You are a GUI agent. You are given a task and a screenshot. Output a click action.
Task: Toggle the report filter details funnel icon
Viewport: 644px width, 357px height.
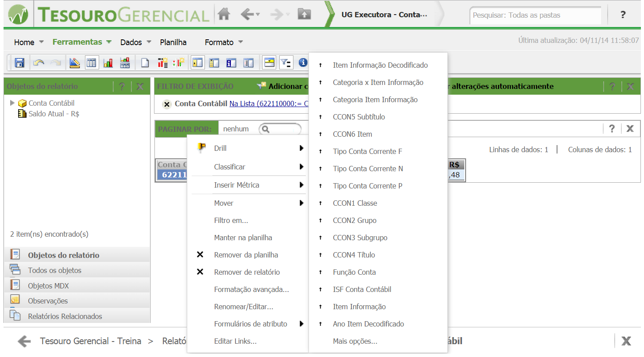click(x=286, y=63)
